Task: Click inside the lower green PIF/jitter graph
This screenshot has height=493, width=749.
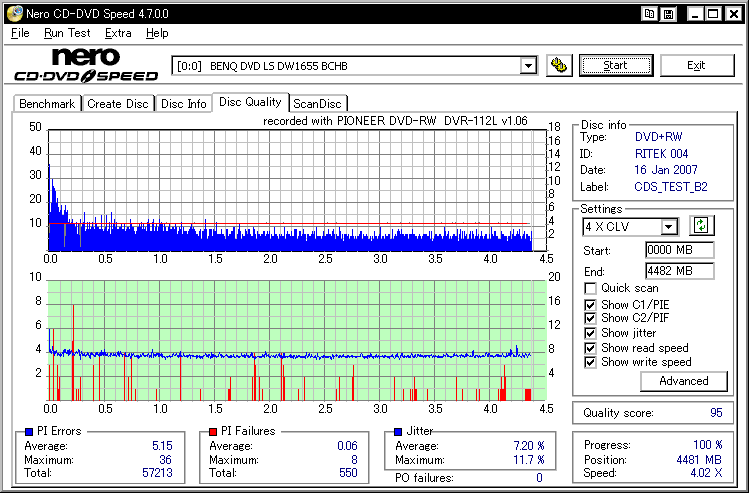Action: (x=297, y=340)
